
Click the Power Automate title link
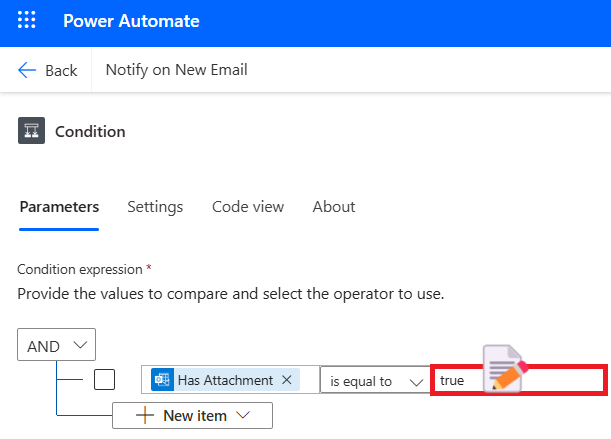coord(131,21)
